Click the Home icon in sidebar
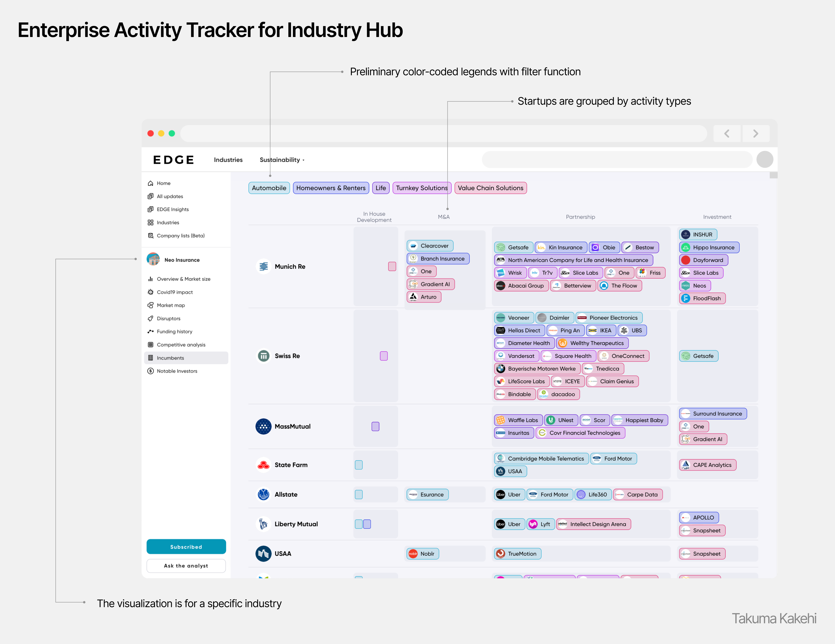Viewport: 835px width, 644px height. coord(151,183)
